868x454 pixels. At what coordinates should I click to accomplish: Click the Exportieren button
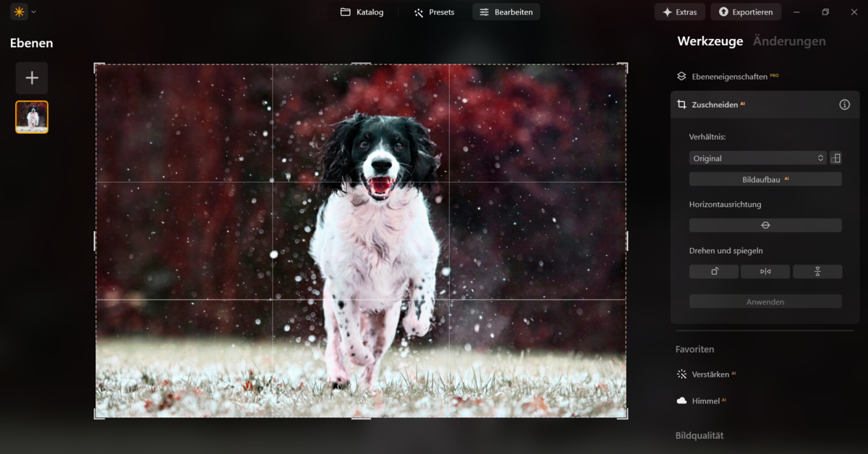click(x=746, y=12)
